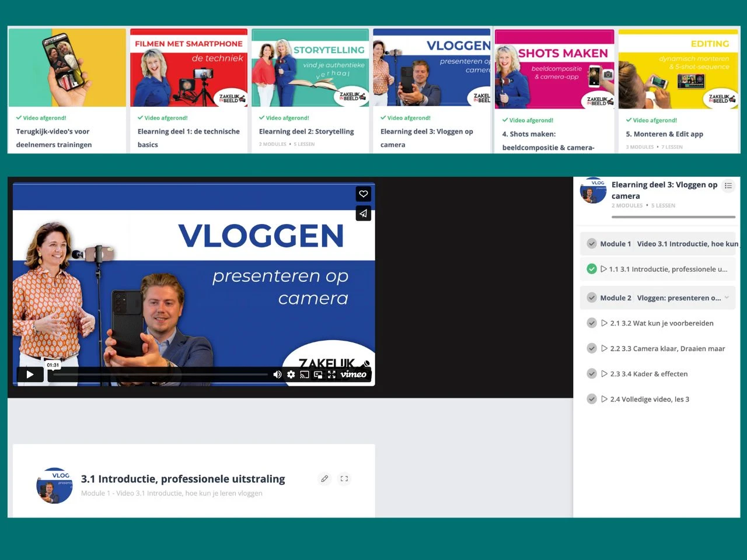Open lesson 2.3 Kader & effecten
The width and height of the screenshot is (747, 560).
[x=648, y=374]
